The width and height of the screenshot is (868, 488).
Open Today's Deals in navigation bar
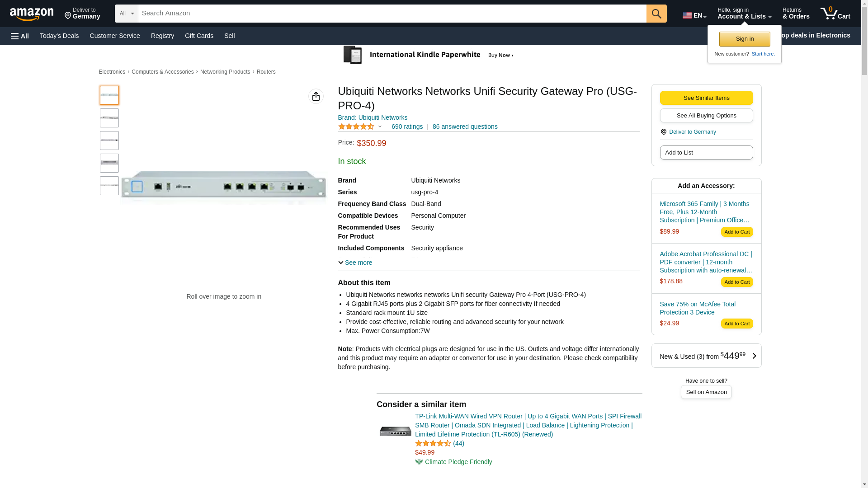pyautogui.click(x=59, y=36)
